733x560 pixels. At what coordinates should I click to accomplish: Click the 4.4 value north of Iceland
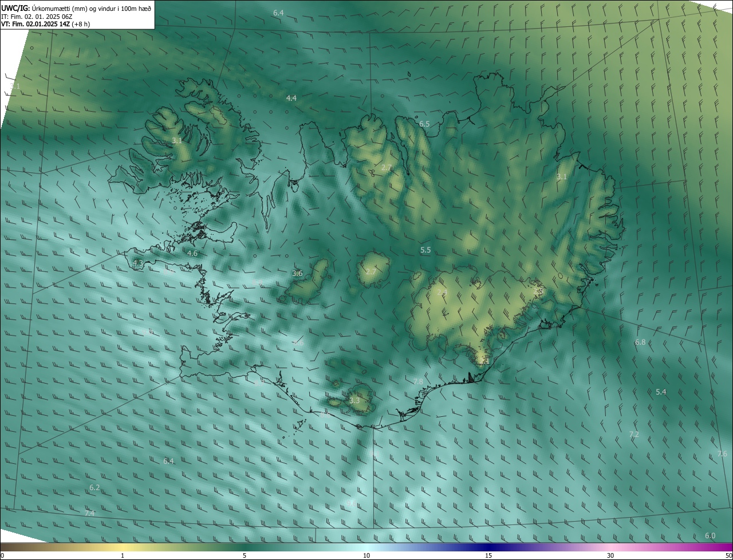[x=291, y=98]
